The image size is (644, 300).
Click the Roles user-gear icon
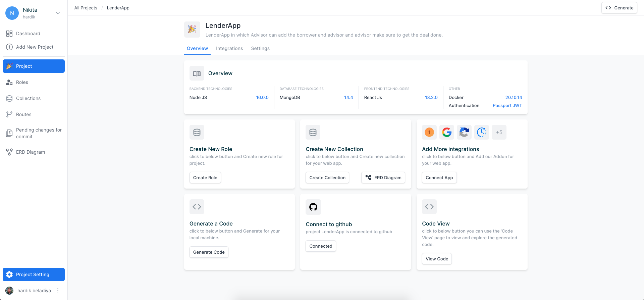9,82
